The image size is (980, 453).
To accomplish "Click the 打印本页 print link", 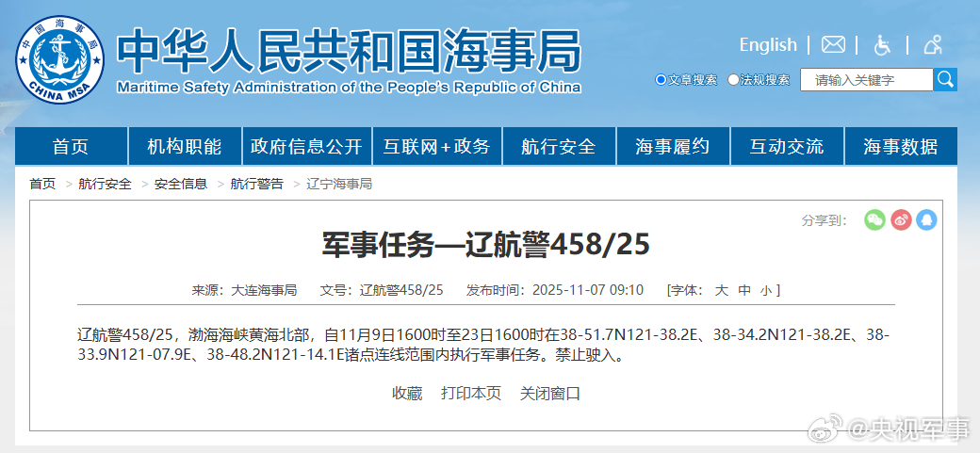I will coord(471,394).
